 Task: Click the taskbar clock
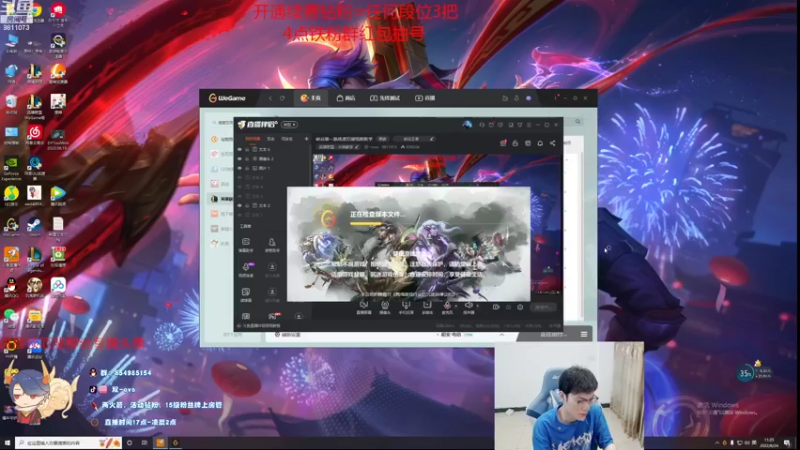pyautogui.click(x=770, y=442)
